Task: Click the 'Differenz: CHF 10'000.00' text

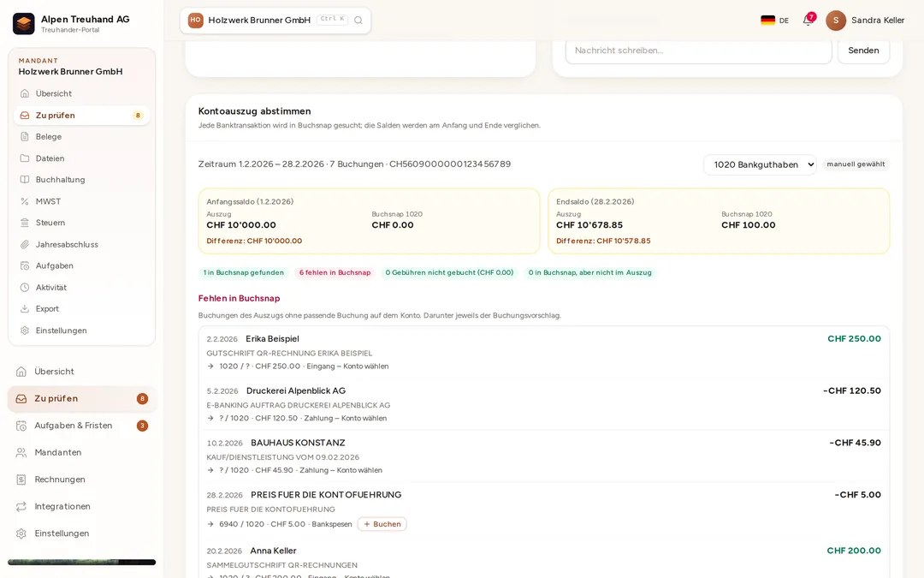Action: click(254, 241)
